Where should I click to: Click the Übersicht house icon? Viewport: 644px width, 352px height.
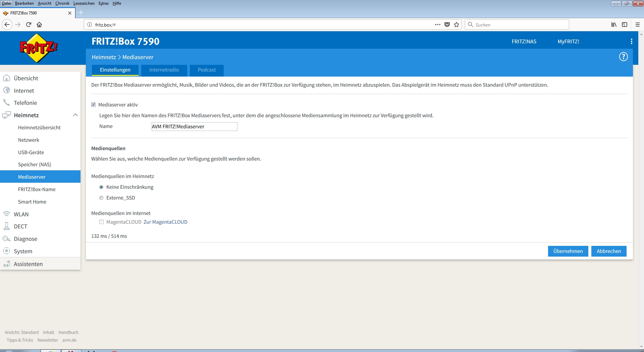[6, 78]
